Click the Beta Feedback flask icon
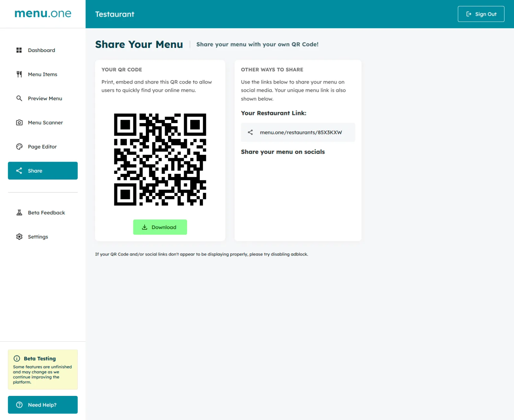514x420 pixels. pyautogui.click(x=19, y=212)
